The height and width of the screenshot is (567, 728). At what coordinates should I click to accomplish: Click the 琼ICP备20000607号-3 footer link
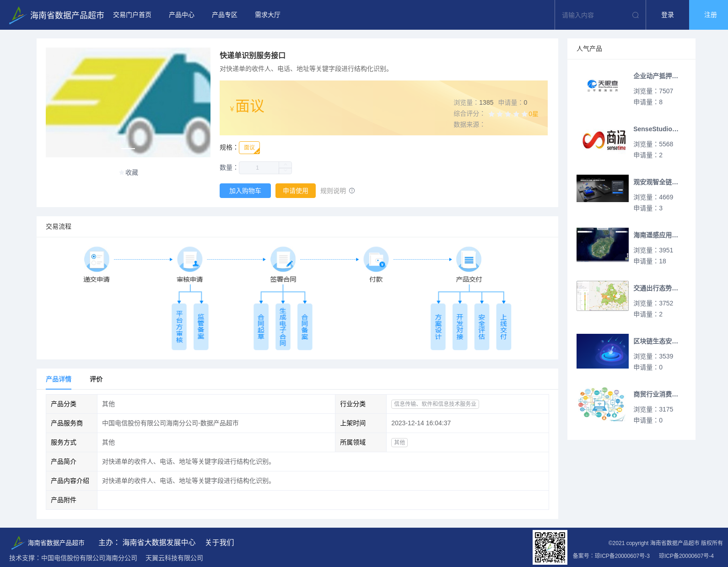[622, 556]
